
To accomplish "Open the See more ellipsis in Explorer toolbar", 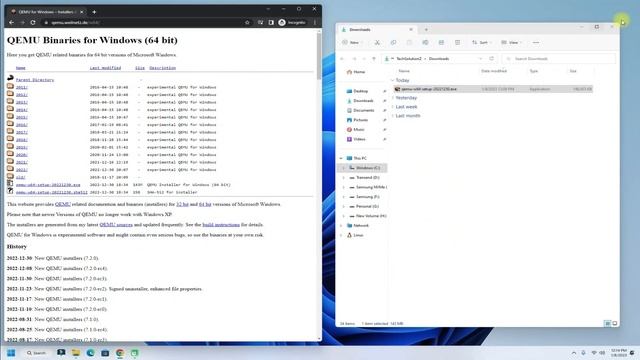I will pyautogui.click(x=536, y=42).
